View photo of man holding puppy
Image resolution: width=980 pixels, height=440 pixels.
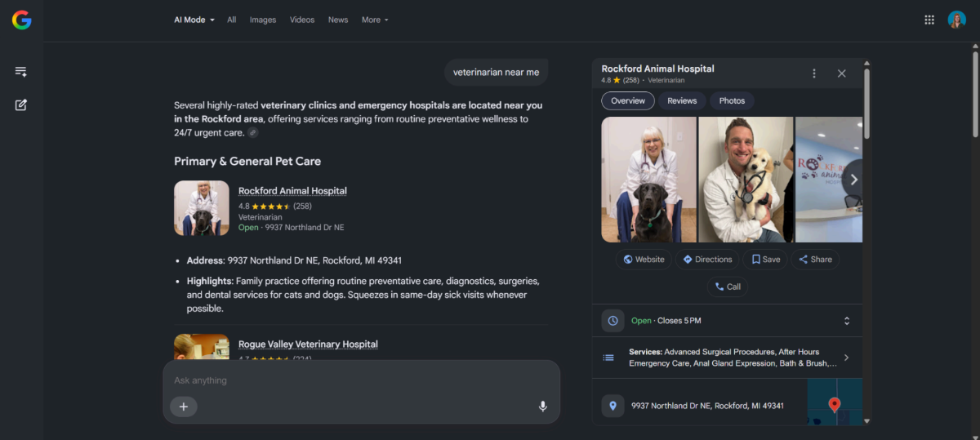(x=746, y=180)
